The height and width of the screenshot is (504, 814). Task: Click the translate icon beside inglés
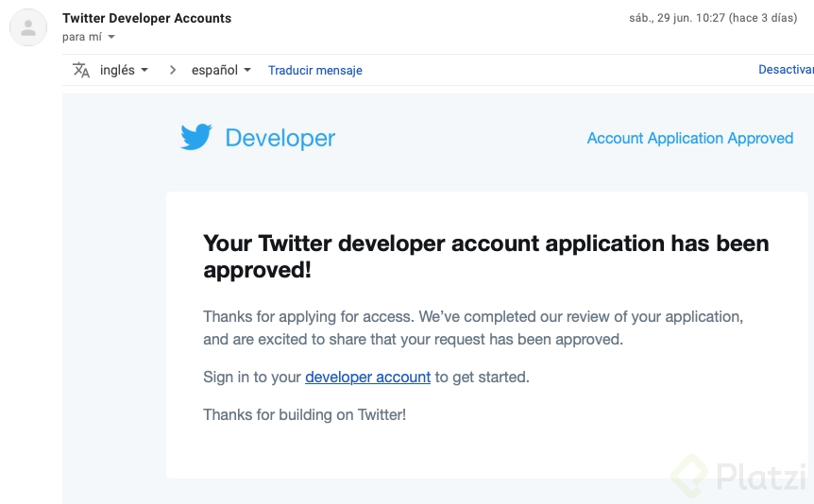click(x=81, y=70)
